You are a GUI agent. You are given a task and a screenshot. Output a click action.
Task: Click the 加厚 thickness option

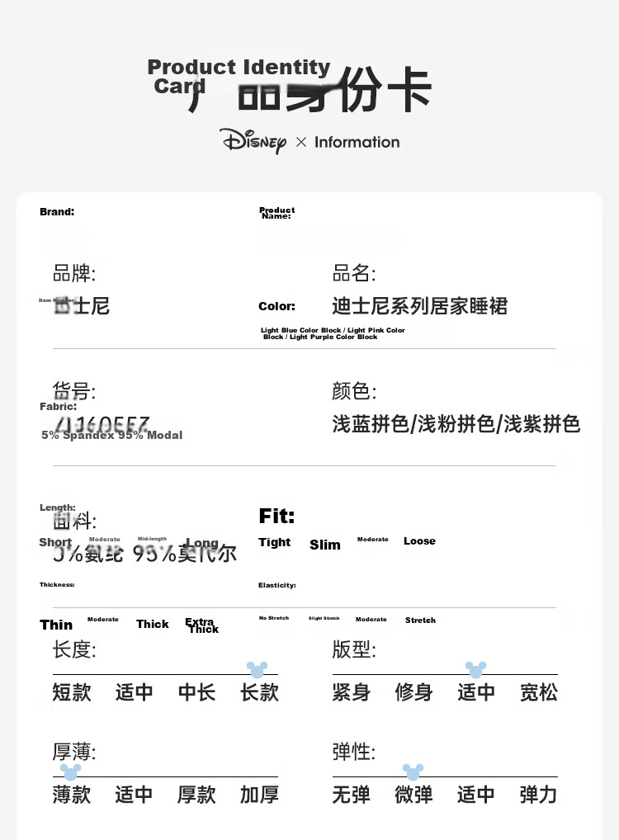[x=259, y=795]
